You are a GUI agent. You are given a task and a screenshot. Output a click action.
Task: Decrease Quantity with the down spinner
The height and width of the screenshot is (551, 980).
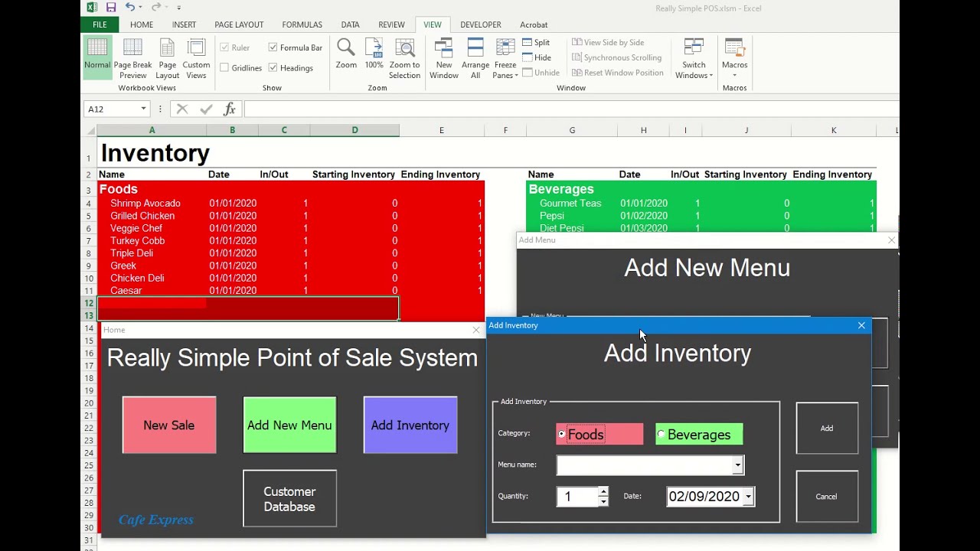[603, 501]
